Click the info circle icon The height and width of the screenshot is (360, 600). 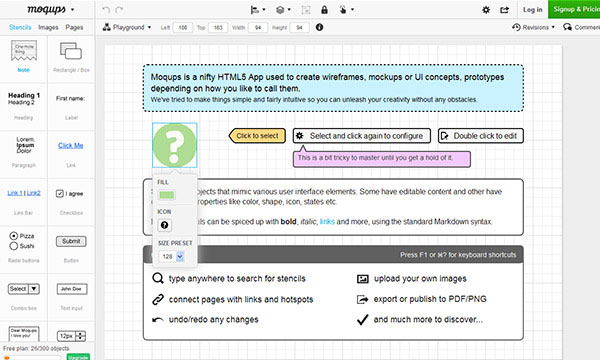point(320,27)
